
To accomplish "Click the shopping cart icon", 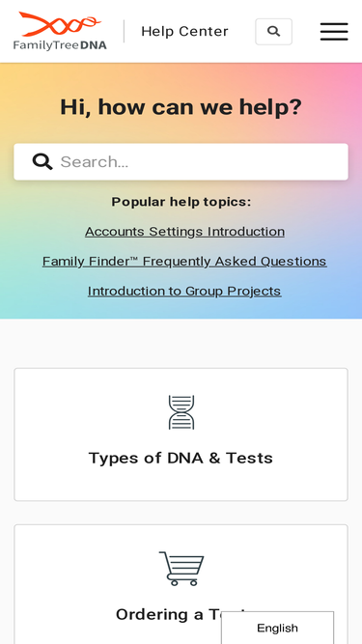I will coord(181,568).
